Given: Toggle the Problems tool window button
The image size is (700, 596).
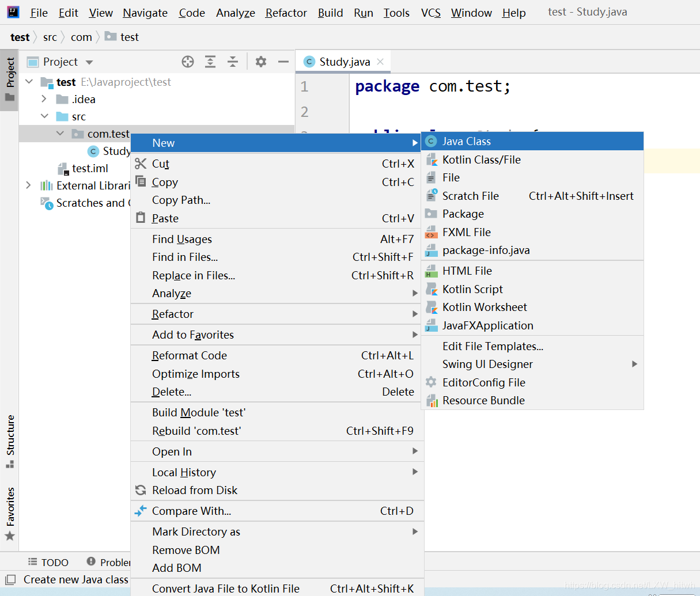Looking at the screenshot, I should 109,562.
